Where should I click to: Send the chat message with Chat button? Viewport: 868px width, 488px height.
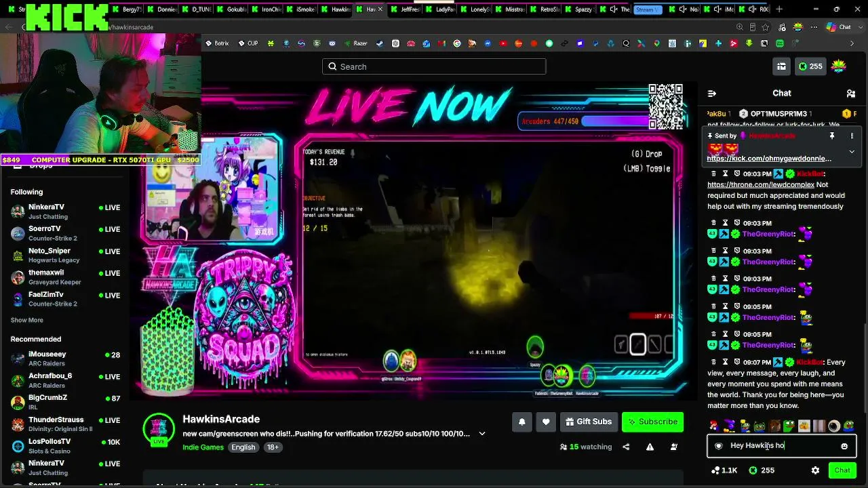point(842,470)
